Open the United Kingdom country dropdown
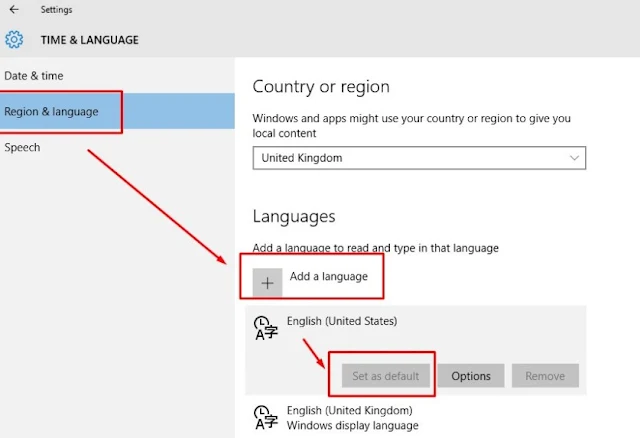 [x=419, y=158]
